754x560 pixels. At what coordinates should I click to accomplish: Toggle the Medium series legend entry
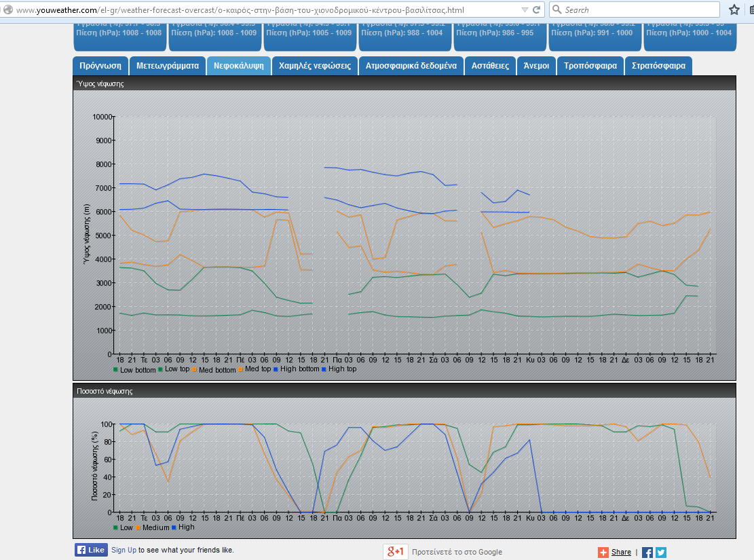pyautogui.click(x=153, y=528)
